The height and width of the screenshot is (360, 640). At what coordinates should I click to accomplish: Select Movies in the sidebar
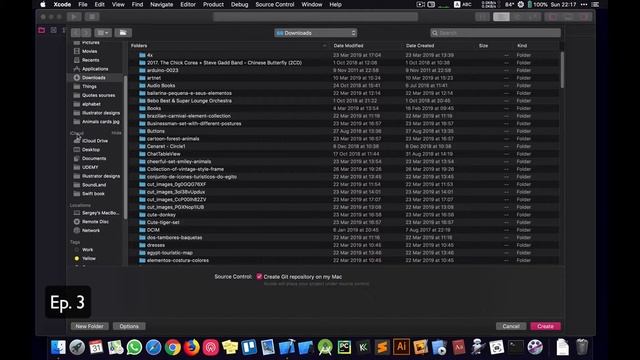(89, 51)
